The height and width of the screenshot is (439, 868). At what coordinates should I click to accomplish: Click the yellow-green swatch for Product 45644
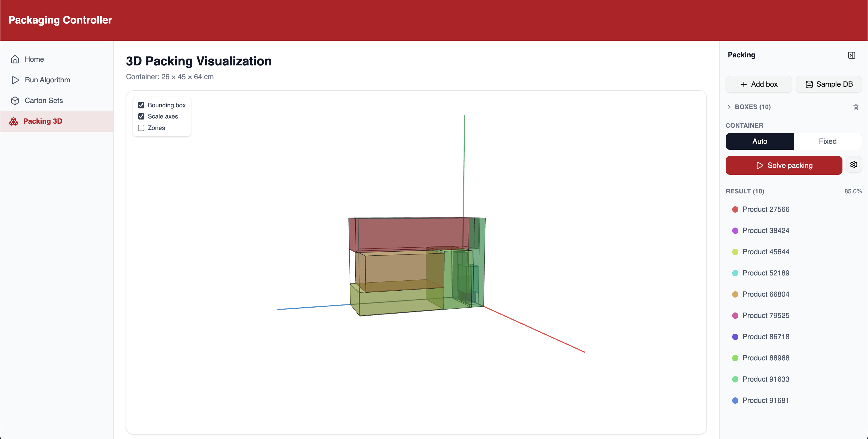pos(735,252)
